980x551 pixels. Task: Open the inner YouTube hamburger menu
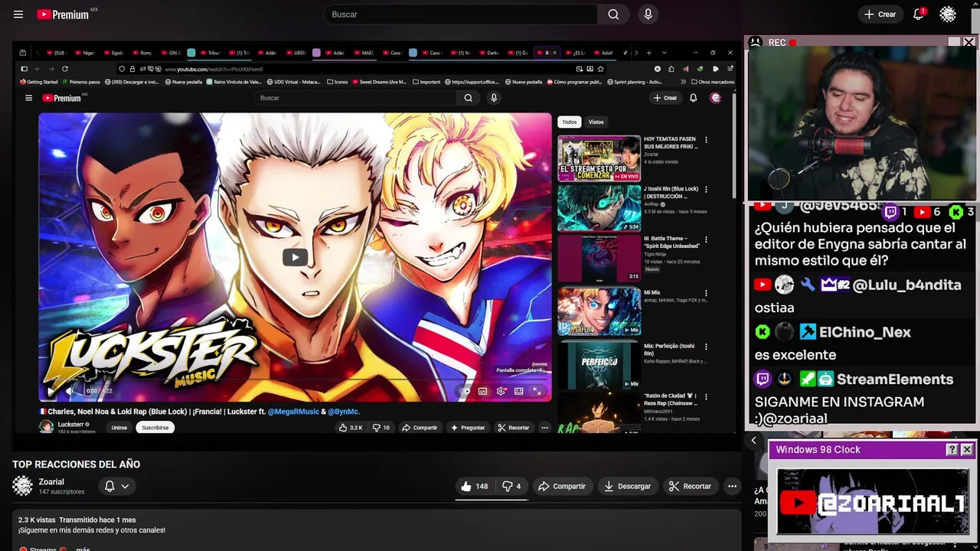28,98
